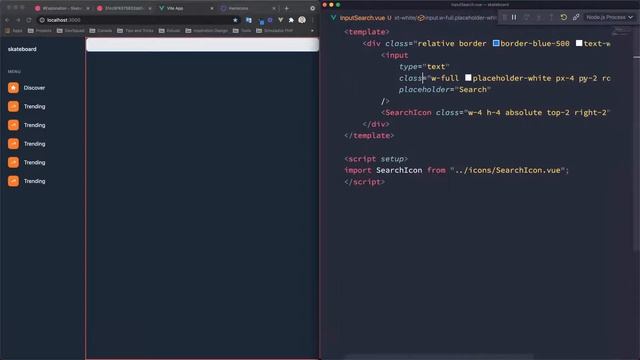Reload the localhost page
The height and width of the screenshot is (360, 640).
click(29, 20)
